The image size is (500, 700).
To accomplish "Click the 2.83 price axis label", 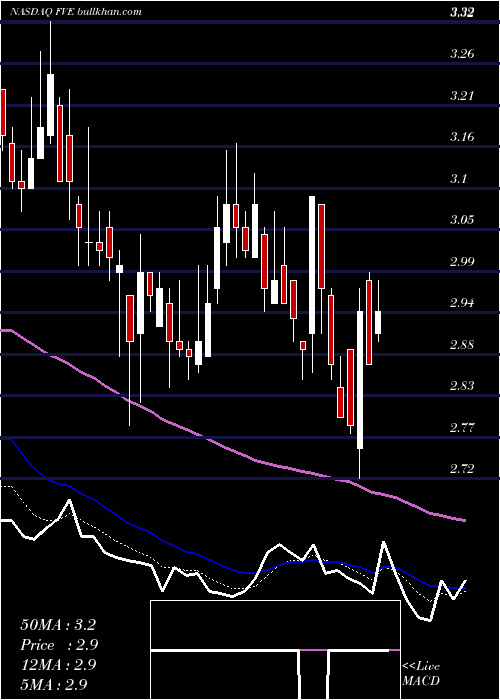I will coord(462,386).
